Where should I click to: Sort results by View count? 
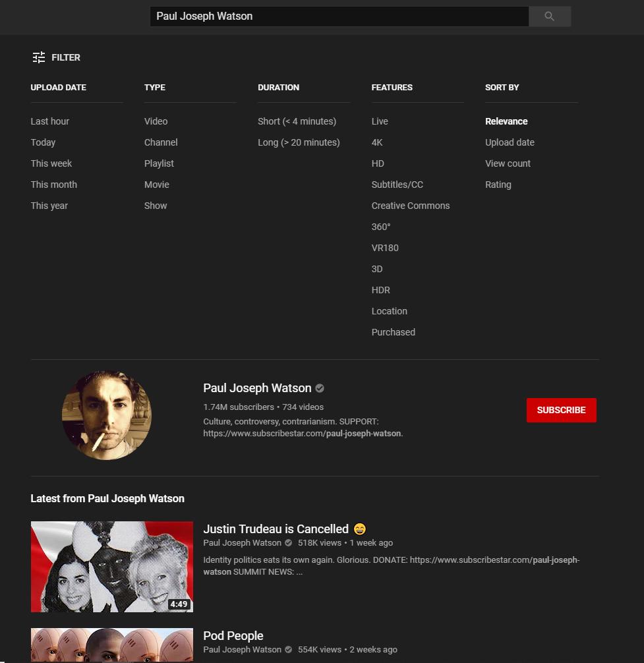click(508, 163)
